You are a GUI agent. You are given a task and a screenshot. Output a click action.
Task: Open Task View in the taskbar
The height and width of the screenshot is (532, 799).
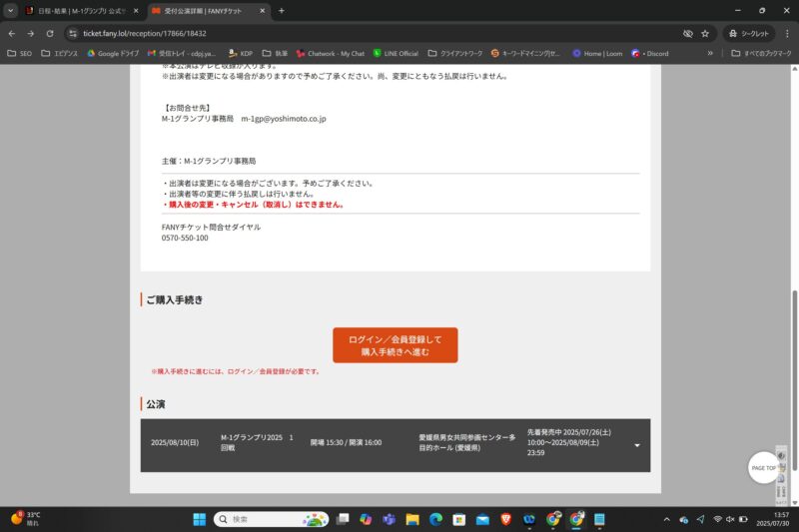pyautogui.click(x=343, y=519)
